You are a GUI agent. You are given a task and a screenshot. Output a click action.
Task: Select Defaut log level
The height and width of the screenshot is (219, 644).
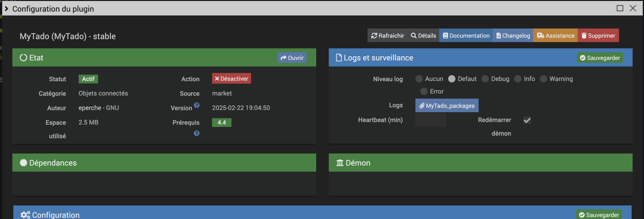click(452, 79)
